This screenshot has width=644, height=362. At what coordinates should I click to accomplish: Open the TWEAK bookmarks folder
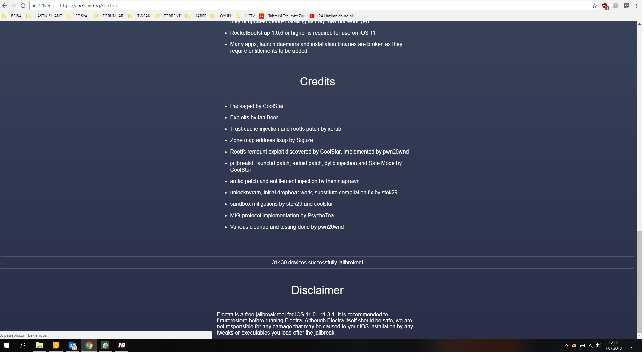140,16
